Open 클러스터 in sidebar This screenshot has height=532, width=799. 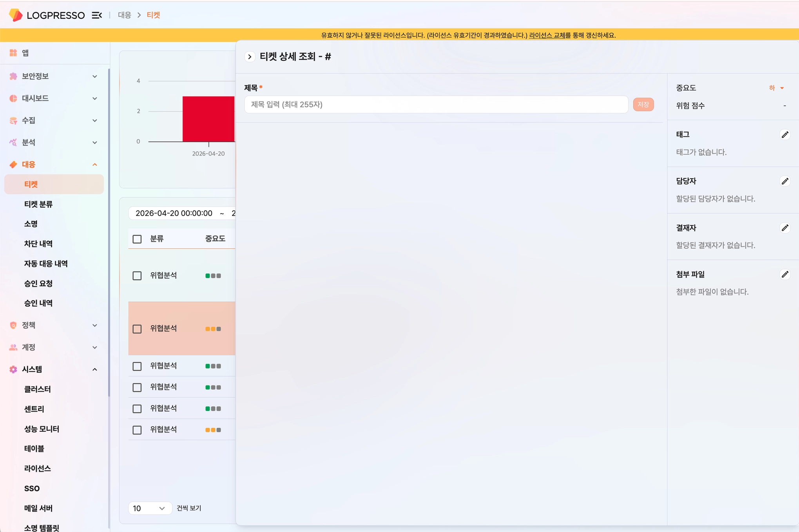click(37, 389)
